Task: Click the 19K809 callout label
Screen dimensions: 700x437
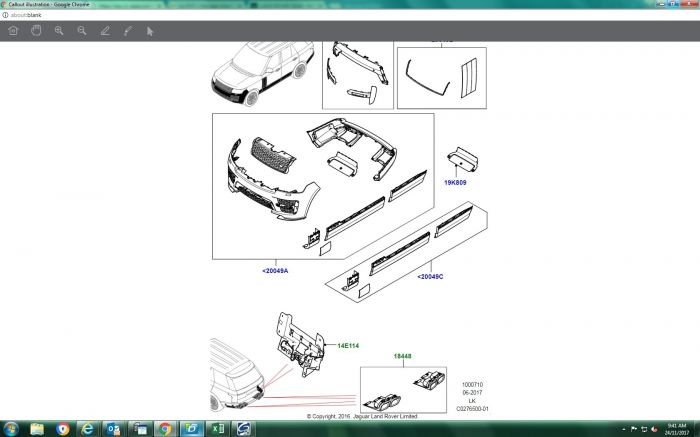Action: pyautogui.click(x=455, y=183)
